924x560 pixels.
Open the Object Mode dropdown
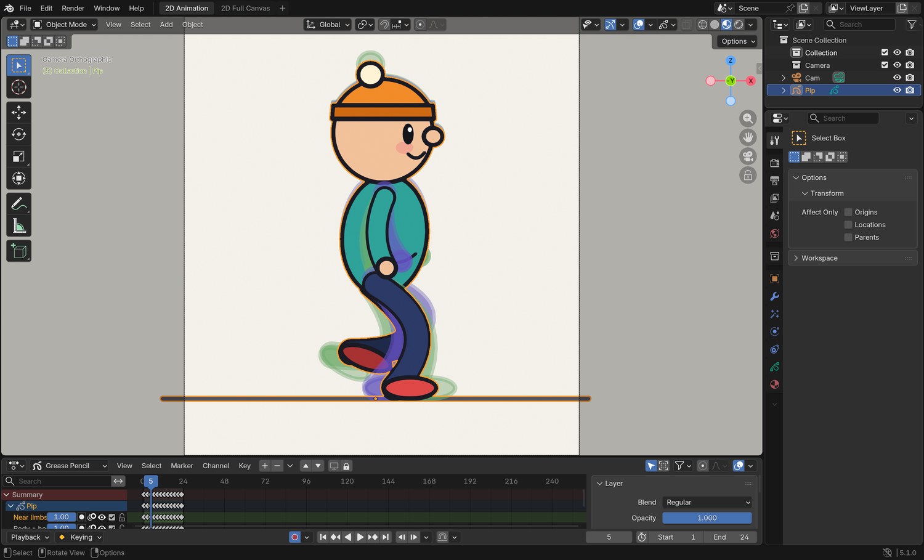click(65, 25)
